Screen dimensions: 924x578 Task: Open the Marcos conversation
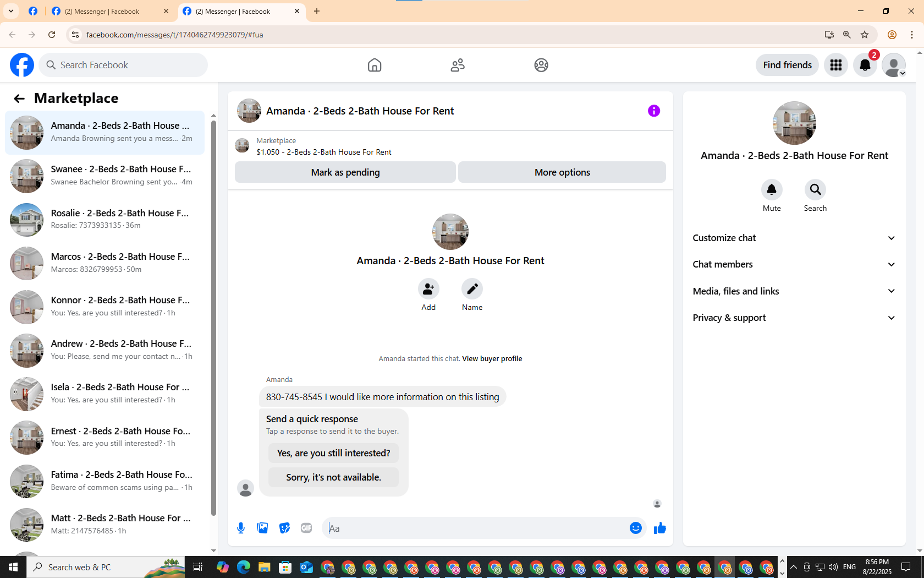point(105,263)
